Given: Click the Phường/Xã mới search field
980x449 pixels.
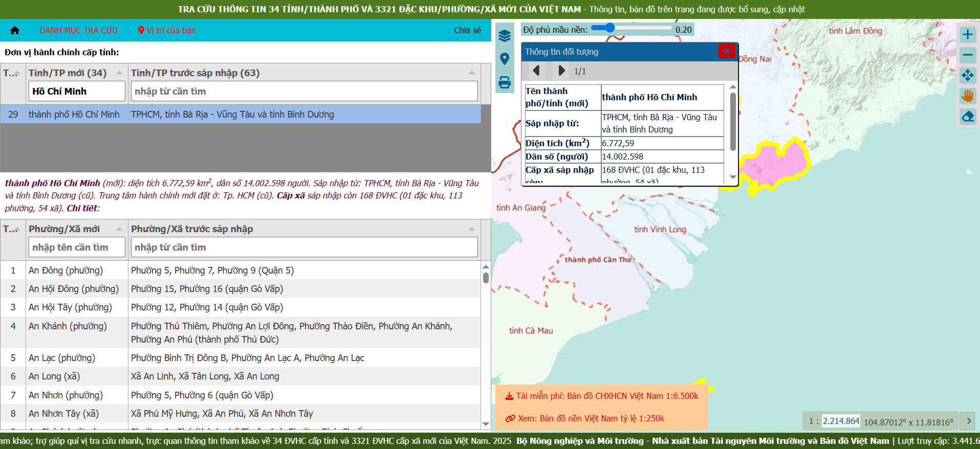Looking at the screenshot, I should 77,248.
